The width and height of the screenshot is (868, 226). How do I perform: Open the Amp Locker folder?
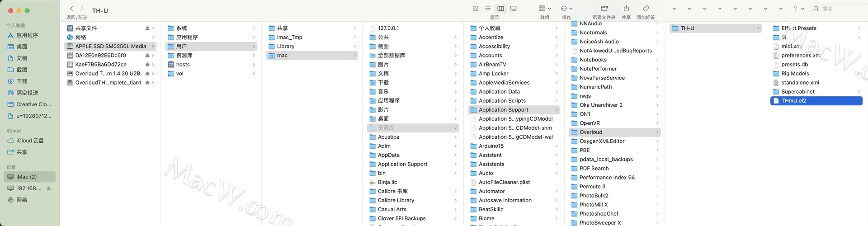tap(514, 73)
